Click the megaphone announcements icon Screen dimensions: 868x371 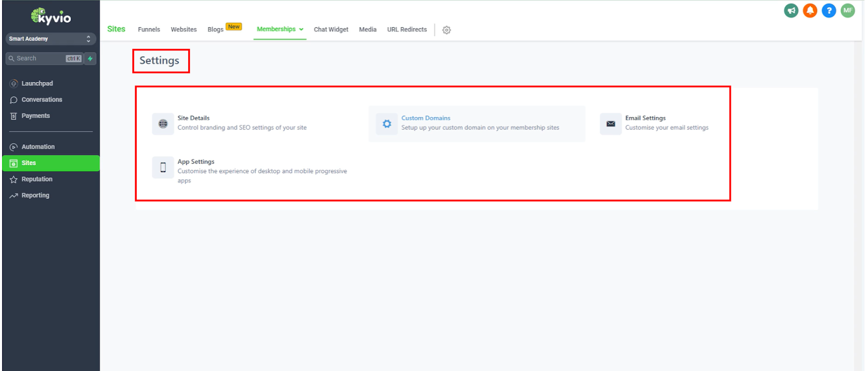point(791,10)
